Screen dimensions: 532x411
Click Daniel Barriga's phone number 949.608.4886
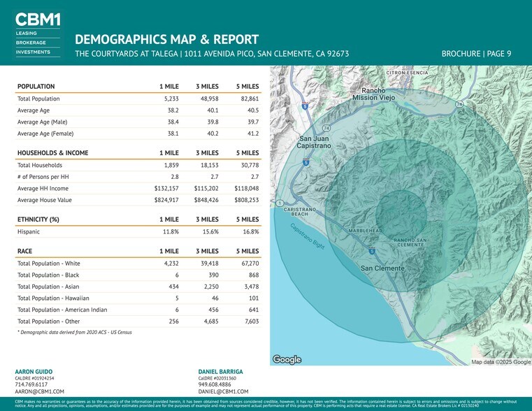215,384
